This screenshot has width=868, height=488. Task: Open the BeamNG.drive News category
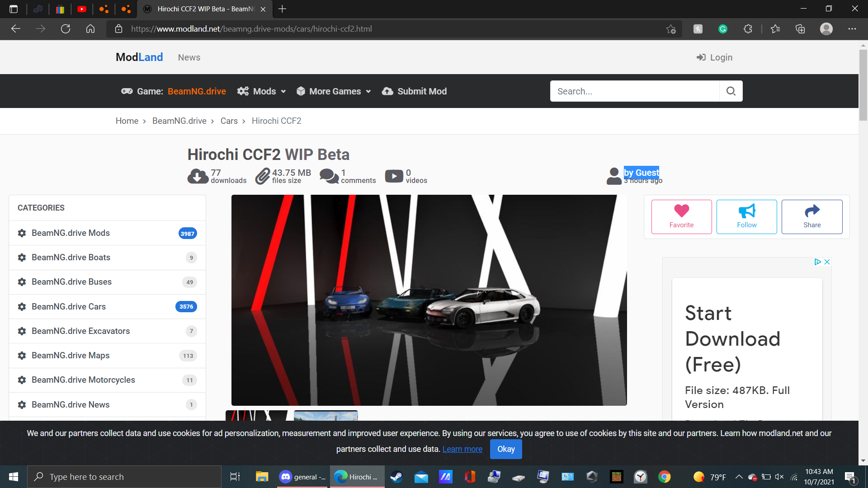[x=107, y=405]
